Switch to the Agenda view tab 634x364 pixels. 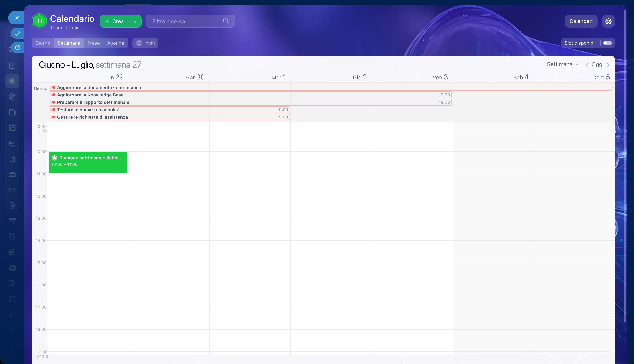pos(116,43)
